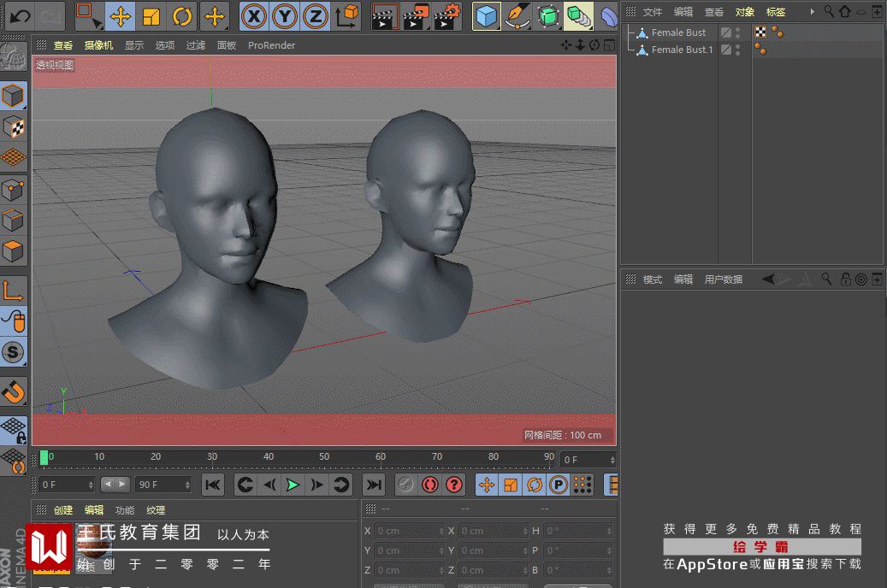Open the ProRender viewport menu

(271, 45)
